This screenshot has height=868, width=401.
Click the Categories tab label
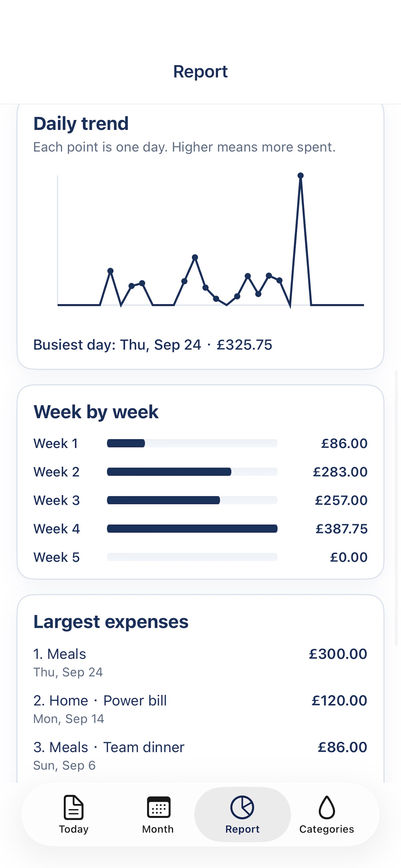[326, 829]
